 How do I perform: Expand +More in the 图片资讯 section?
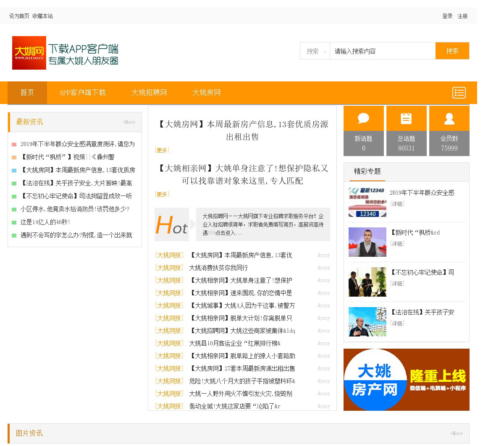(x=456, y=433)
